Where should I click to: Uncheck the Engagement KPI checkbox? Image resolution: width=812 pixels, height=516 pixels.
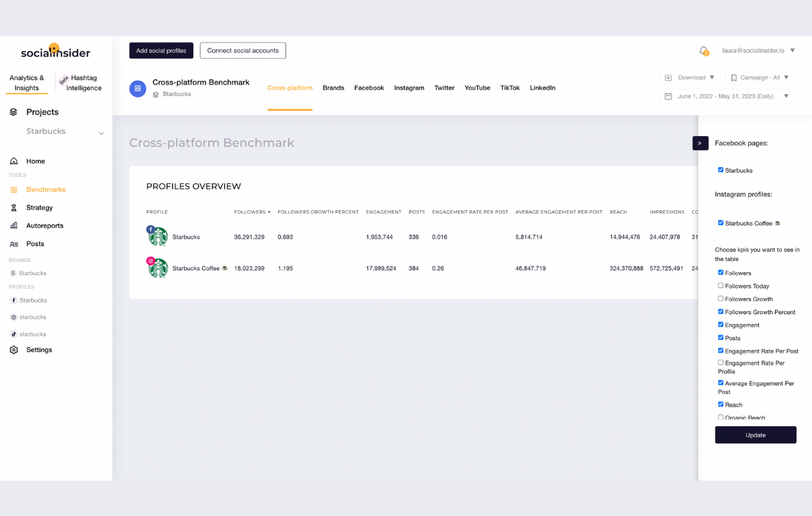(720, 324)
